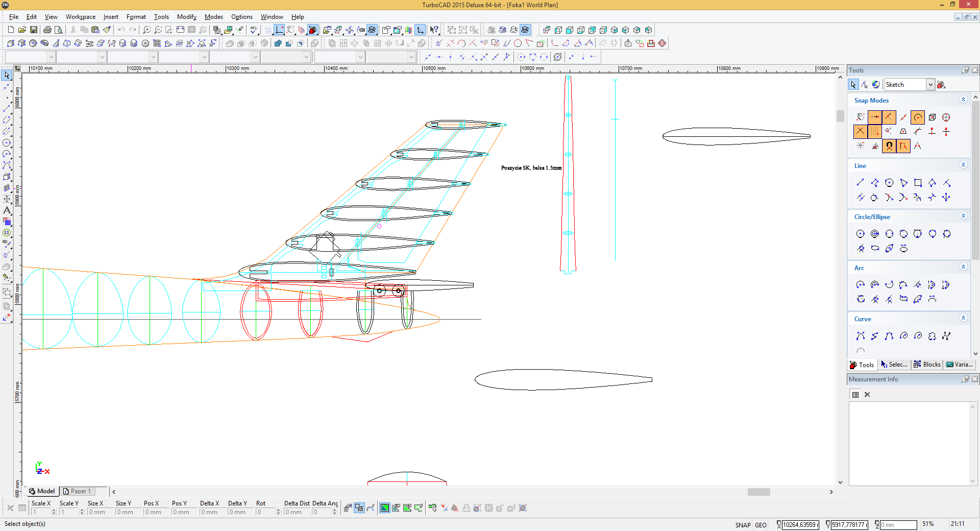Open the Selec... palette tab

click(x=894, y=365)
